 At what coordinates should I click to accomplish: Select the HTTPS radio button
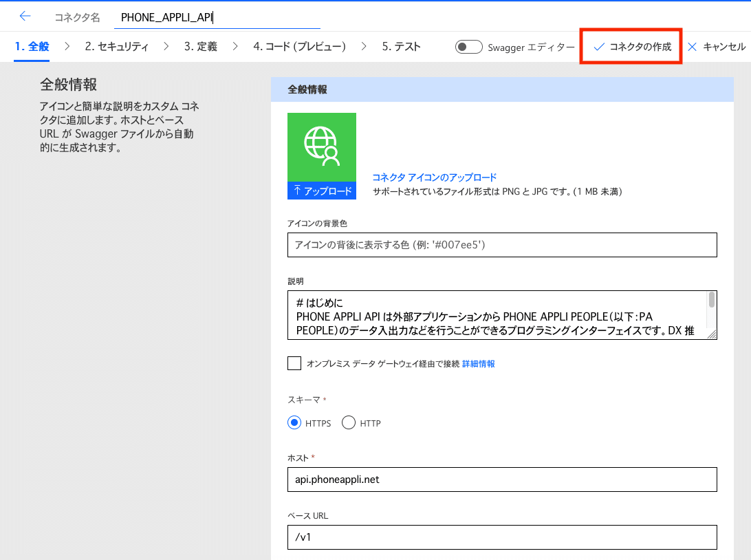click(x=294, y=422)
